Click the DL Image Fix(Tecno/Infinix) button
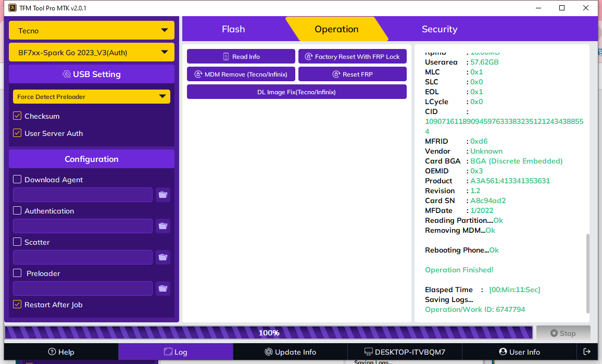 (x=297, y=92)
